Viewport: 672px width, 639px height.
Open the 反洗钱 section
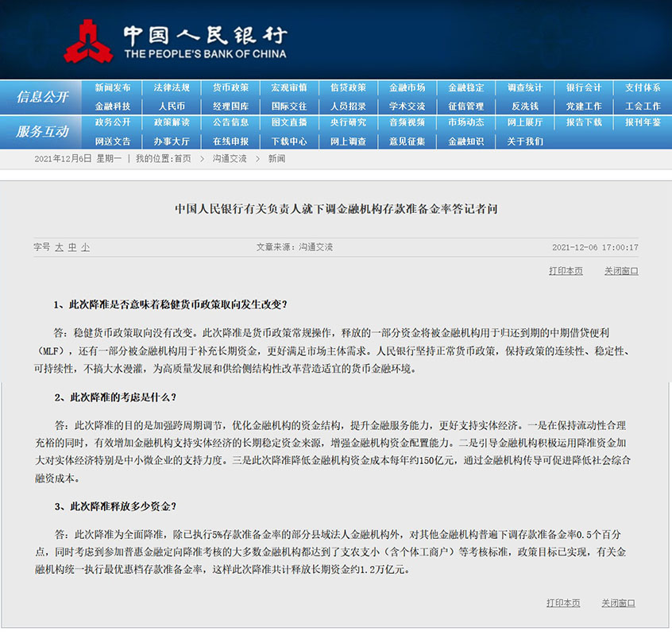click(524, 106)
